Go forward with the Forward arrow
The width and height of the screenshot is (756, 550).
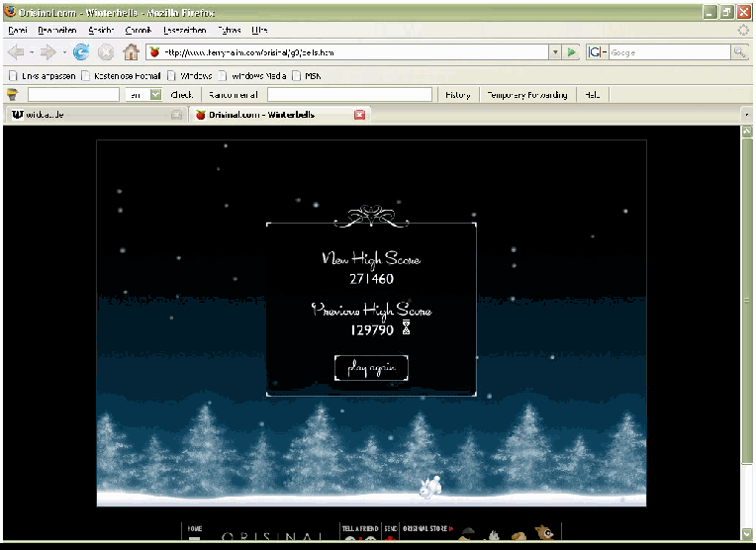point(47,52)
